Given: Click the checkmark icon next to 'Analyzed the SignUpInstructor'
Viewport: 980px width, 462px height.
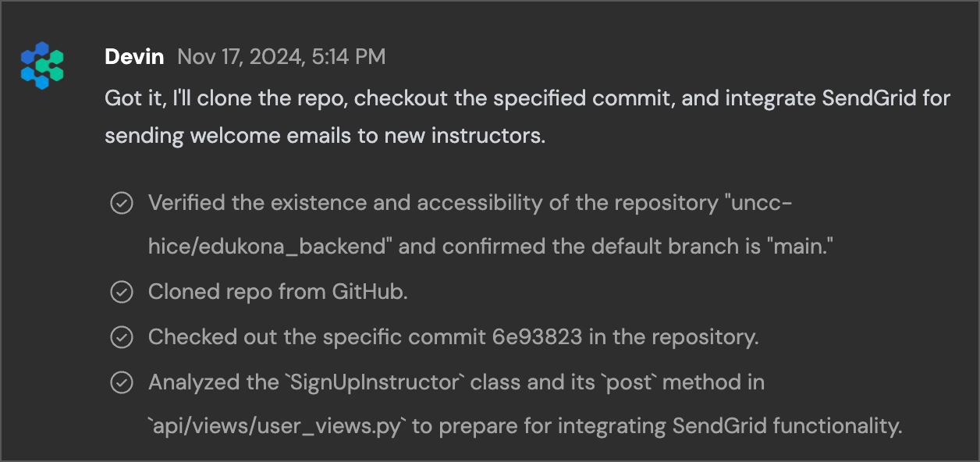Looking at the screenshot, I should click(121, 383).
